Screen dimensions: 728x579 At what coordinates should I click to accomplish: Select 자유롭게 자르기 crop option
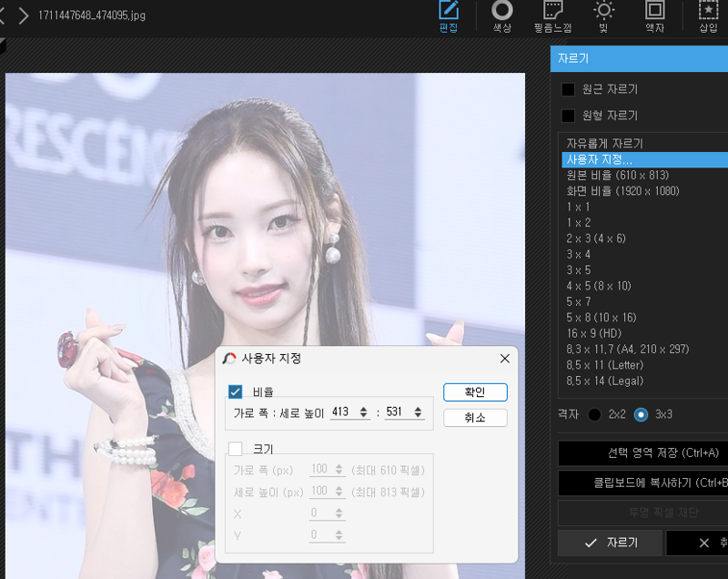(x=645, y=144)
